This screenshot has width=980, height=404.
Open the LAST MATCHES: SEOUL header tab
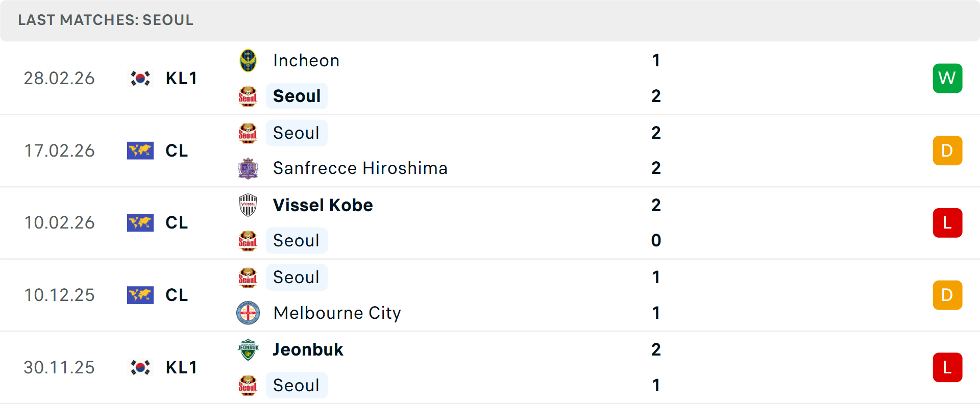coord(105,20)
